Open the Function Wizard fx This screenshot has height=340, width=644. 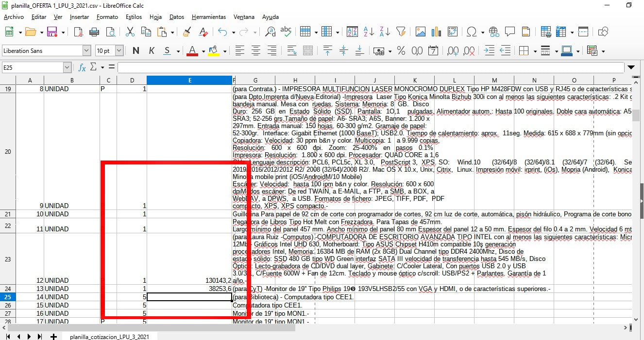pyautogui.click(x=82, y=67)
